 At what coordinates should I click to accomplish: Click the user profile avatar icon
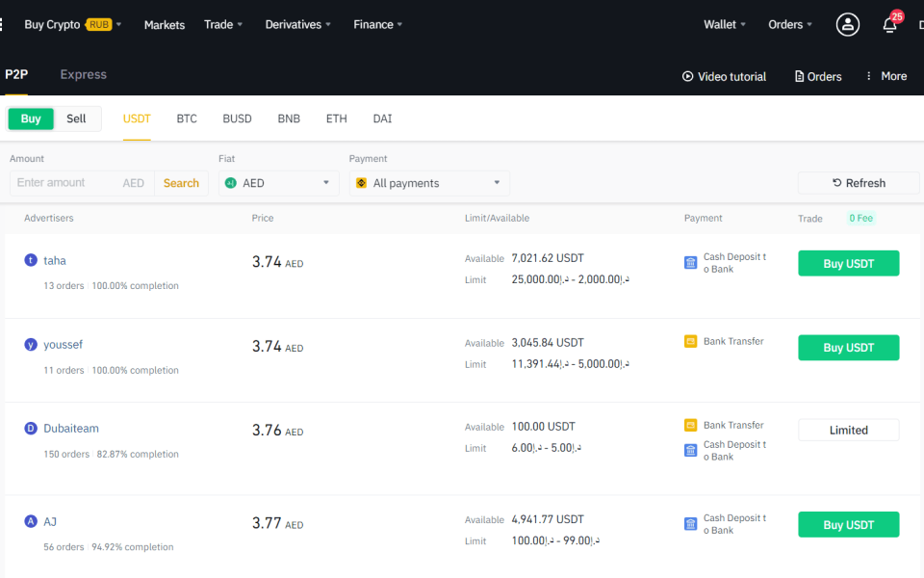(x=848, y=24)
